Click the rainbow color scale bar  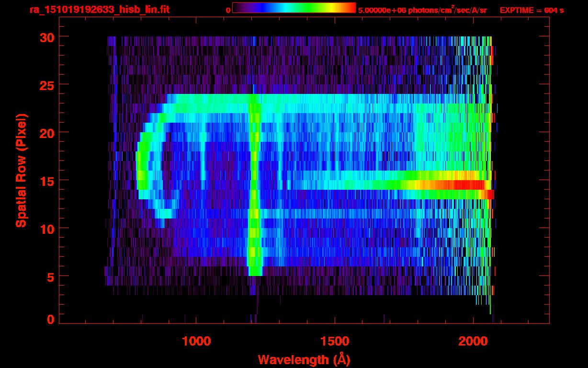pyautogui.click(x=294, y=7)
